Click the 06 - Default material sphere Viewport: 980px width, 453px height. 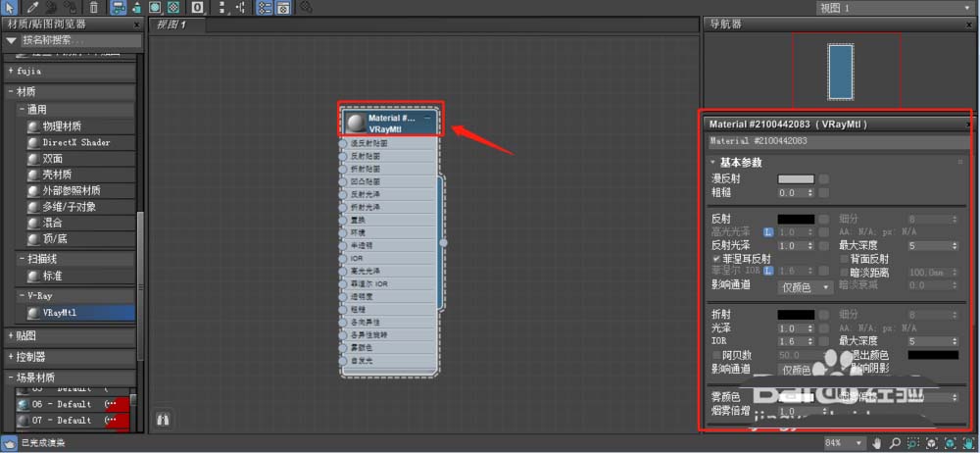pyautogui.click(x=22, y=404)
